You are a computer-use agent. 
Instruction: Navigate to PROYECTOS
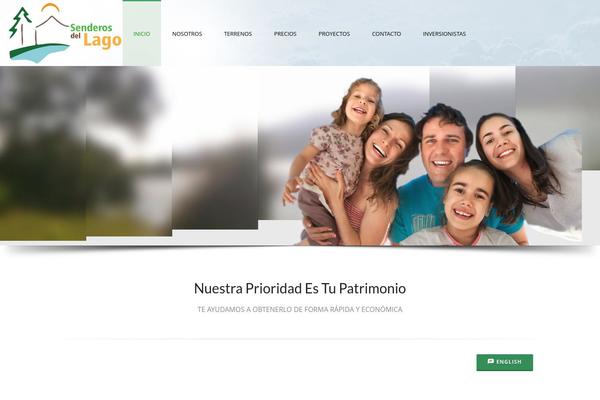click(x=334, y=34)
